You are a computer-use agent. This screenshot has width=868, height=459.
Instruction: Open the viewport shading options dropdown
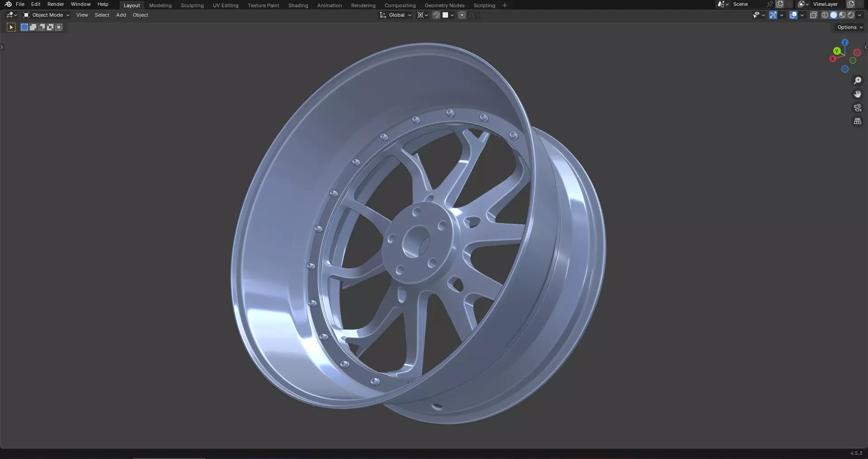(859, 15)
